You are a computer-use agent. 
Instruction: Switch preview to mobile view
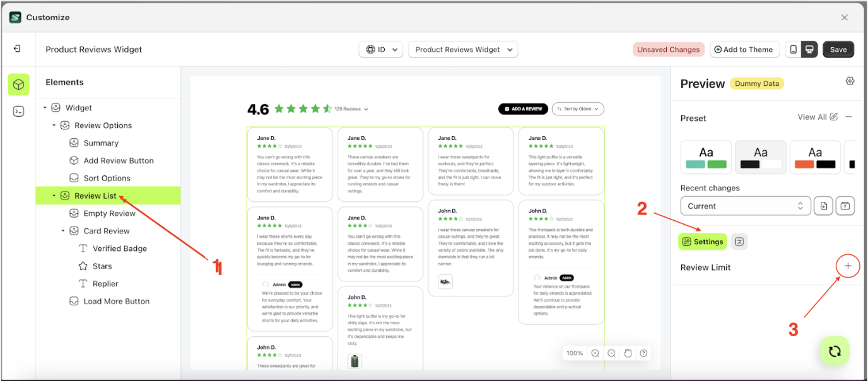tap(794, 49)
